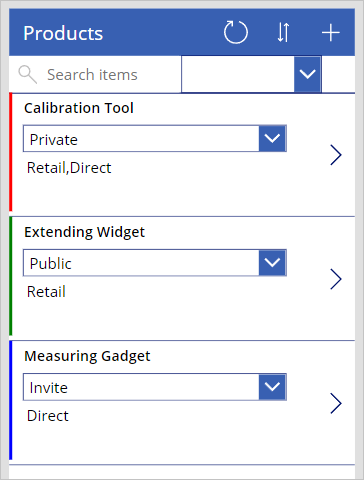Open Calibration Tool details via right chevron
The width and height of the screenshot is (364, 480).
pyautogui.click(x=336, y=155)
